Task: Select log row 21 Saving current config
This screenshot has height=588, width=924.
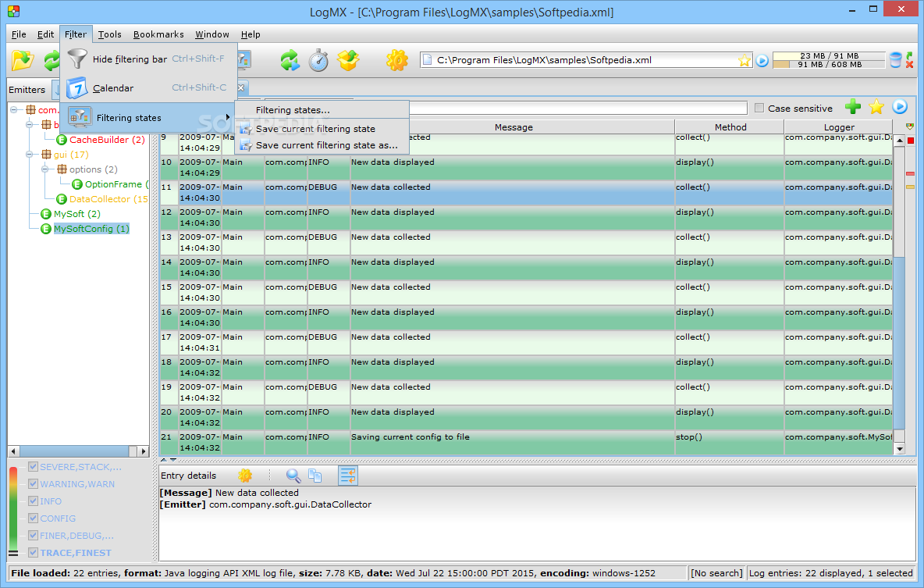Action: coord(526,442)
